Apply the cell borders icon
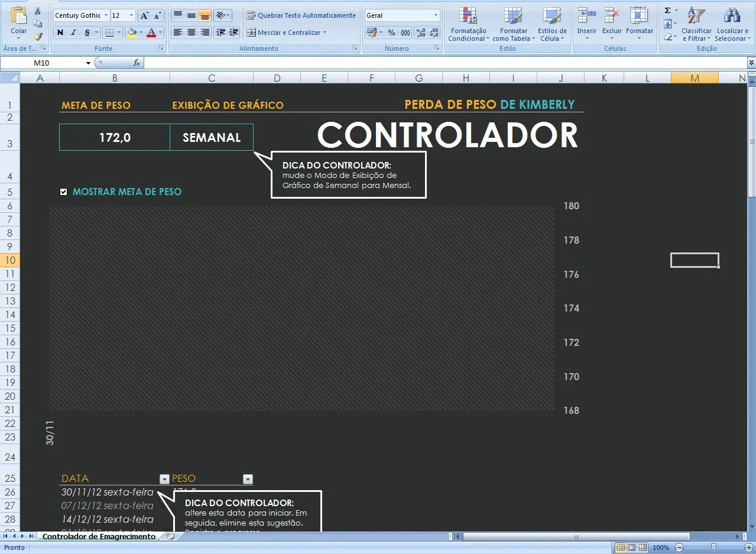This screenshot has height=554, width=756. 109,33
